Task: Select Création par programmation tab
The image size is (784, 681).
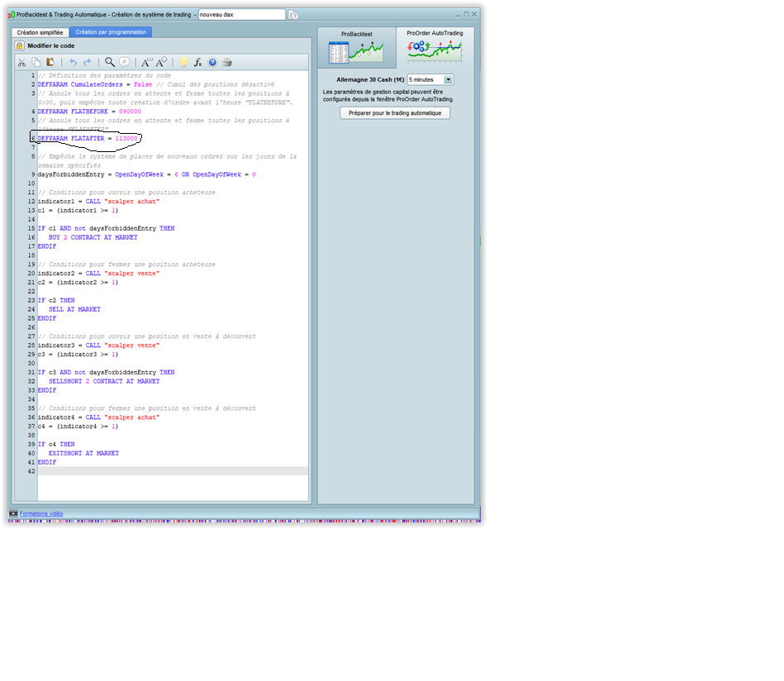Action: point(111,32)
